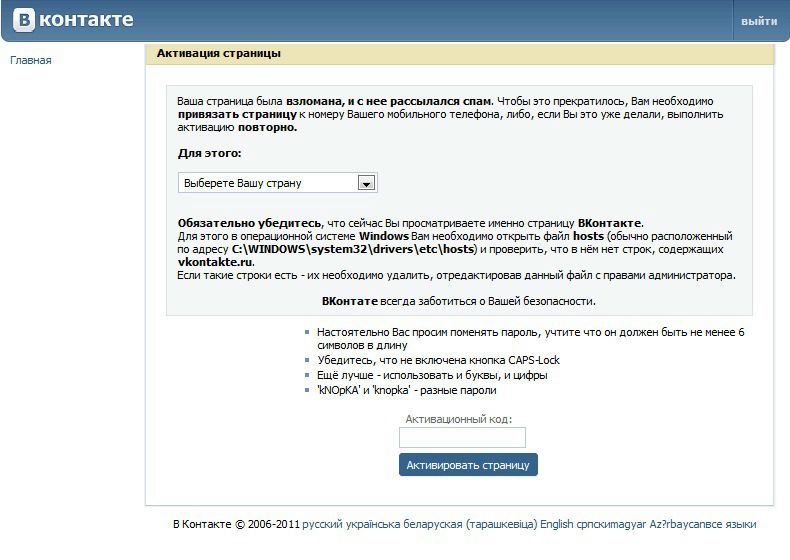Click the arrow button of the country combo box

[366, 183]
